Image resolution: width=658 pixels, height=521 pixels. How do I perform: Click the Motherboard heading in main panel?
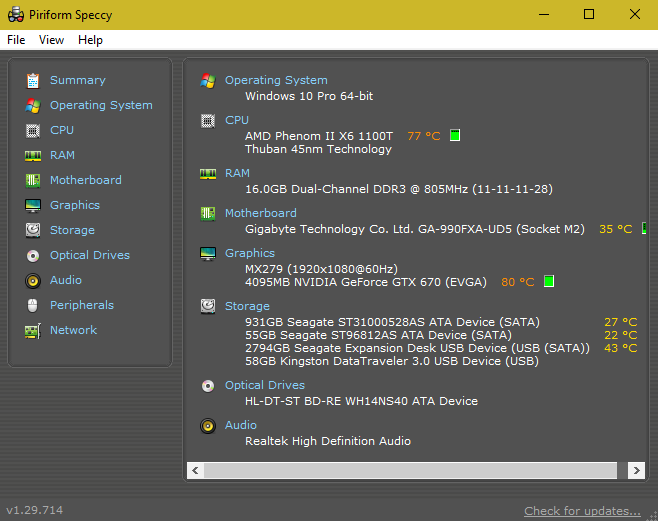point(260,213)
